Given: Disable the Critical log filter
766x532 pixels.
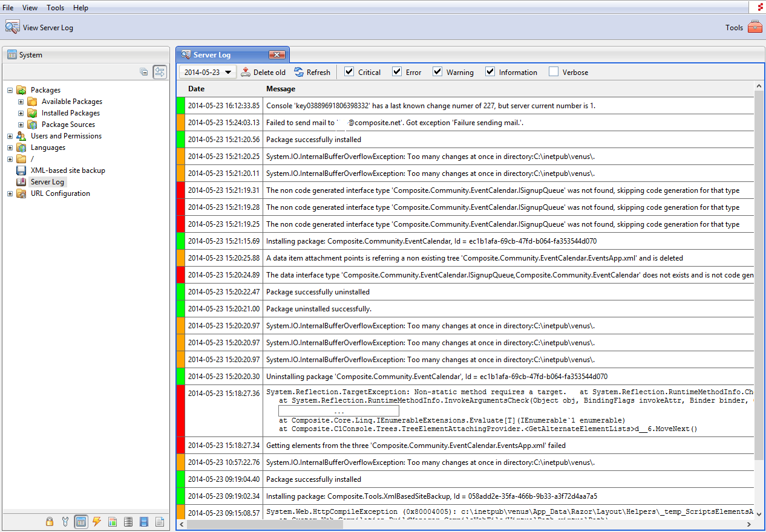Looking at the screenshot, I should 349,71.
